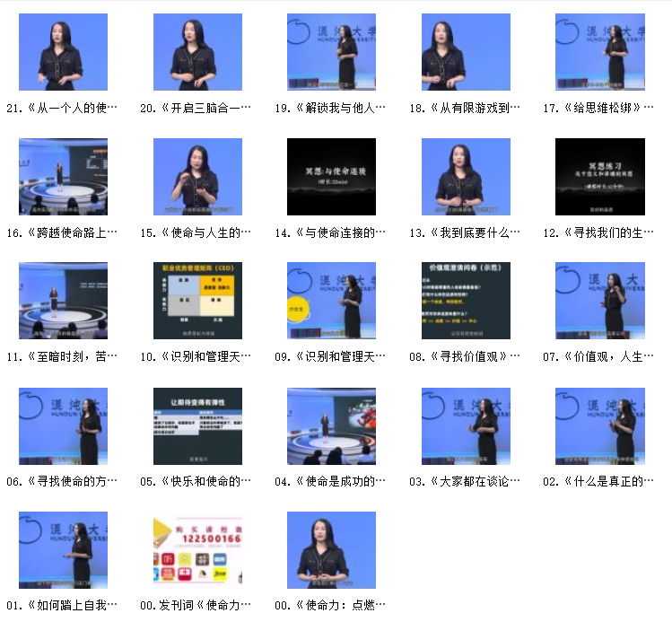This screenshot has height=622, width=672.
Task: Select file name 11.《至暗时刻，苦…
Action: pos(62,356)
